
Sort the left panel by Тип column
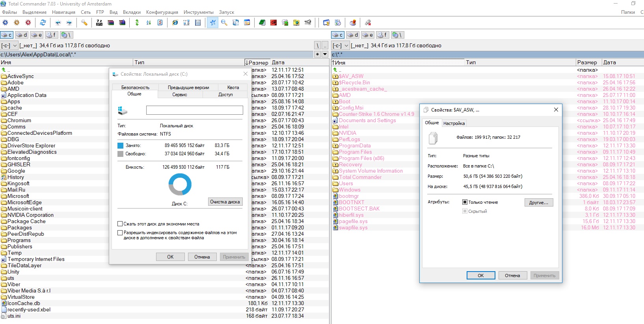(189, 62)
